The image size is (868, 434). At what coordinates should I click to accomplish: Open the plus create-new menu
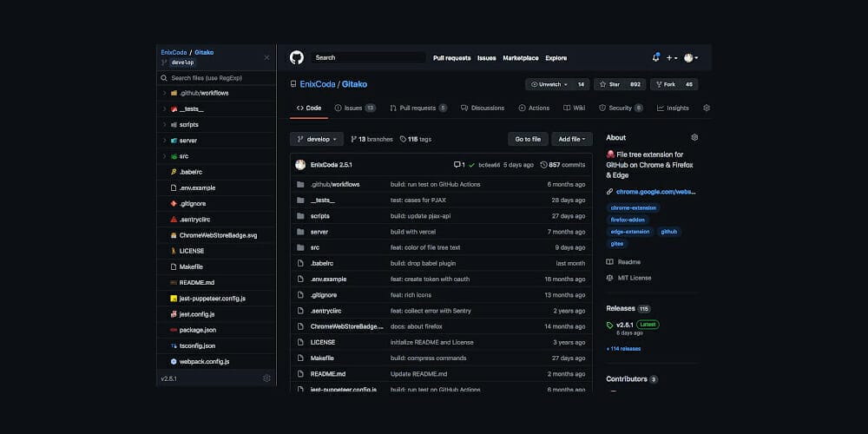(x=672, y=57)
